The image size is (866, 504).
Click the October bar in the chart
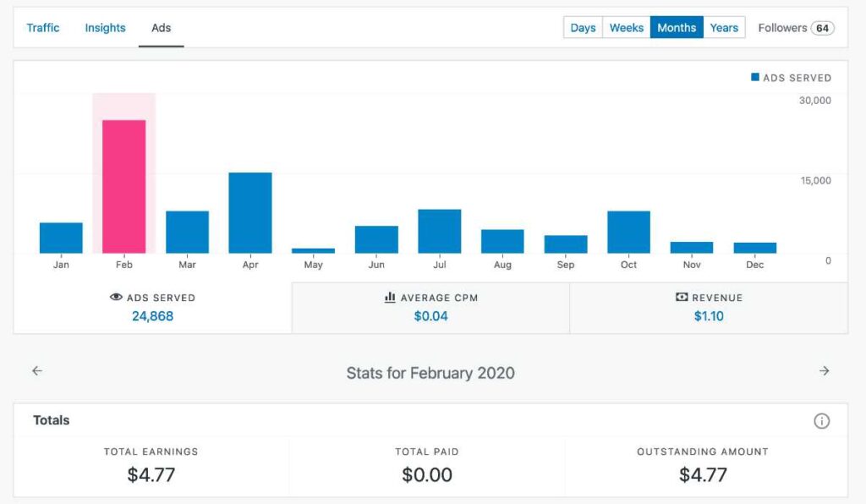click(628, 232)
